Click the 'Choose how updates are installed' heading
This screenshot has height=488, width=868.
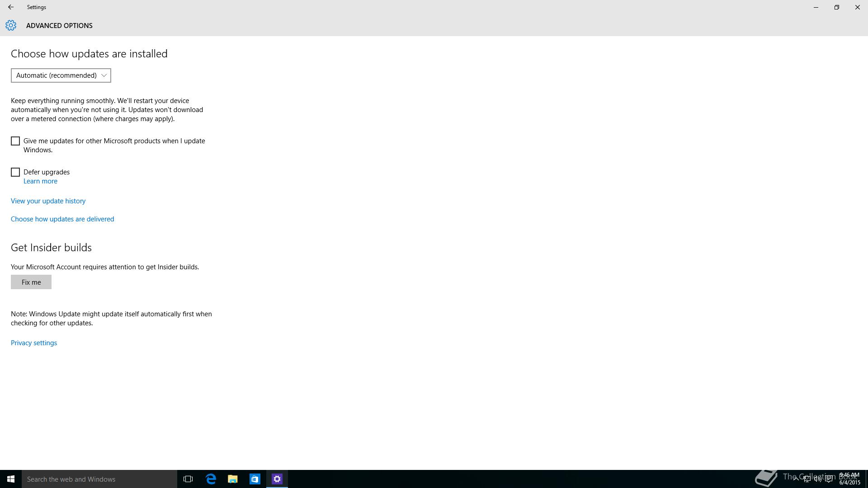click(x=89, y=54)
